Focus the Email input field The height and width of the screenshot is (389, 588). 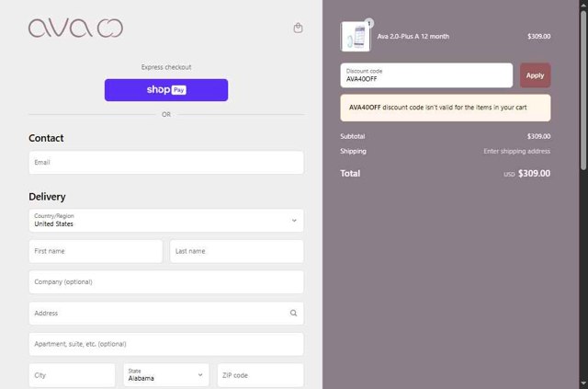166,163
